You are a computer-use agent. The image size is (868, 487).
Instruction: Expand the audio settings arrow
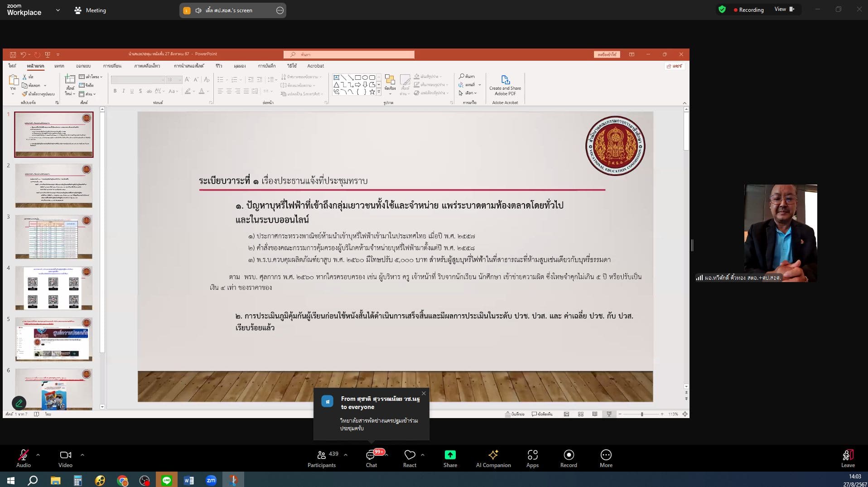click(38, 454)
